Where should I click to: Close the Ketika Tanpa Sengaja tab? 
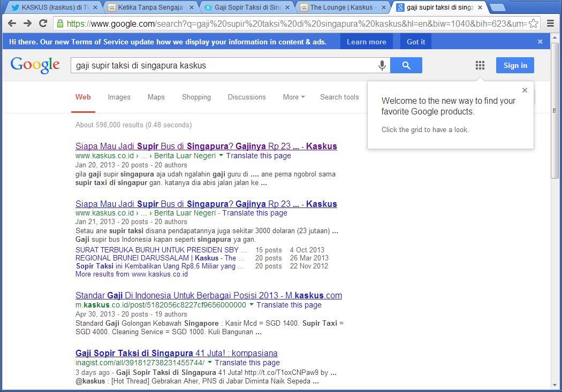coord(192,7)
